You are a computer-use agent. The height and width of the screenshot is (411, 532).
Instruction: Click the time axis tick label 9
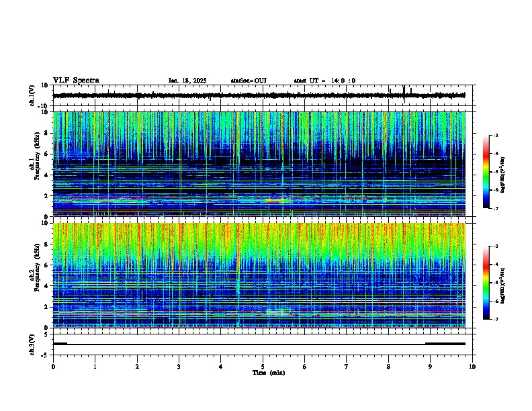tap(430, 367)
